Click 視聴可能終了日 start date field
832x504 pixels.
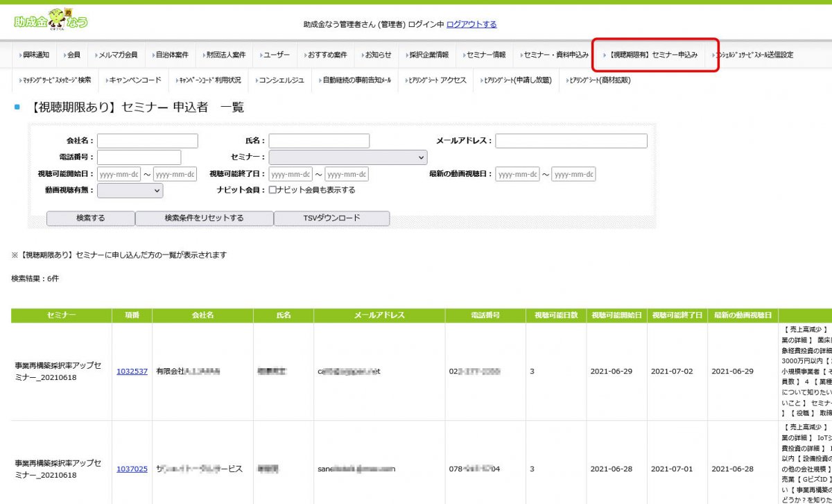coord(291,174)
